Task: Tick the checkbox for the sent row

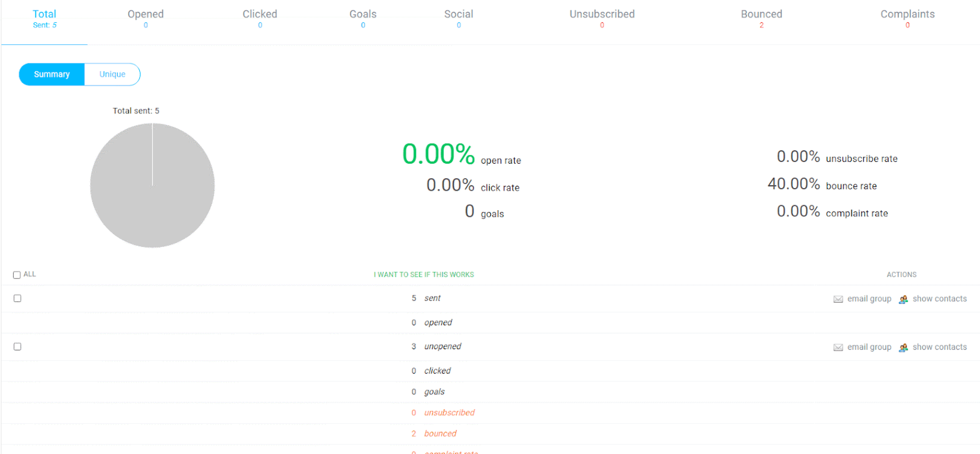Action: point(17,298)
